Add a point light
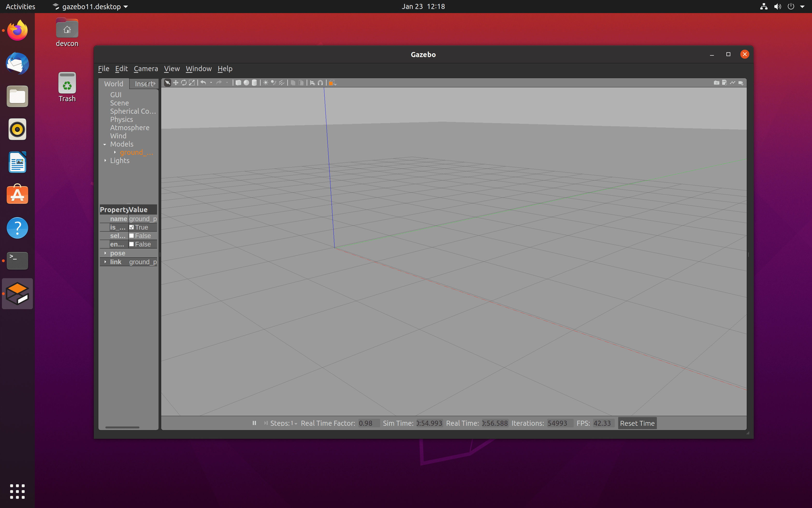 [266, 83]
